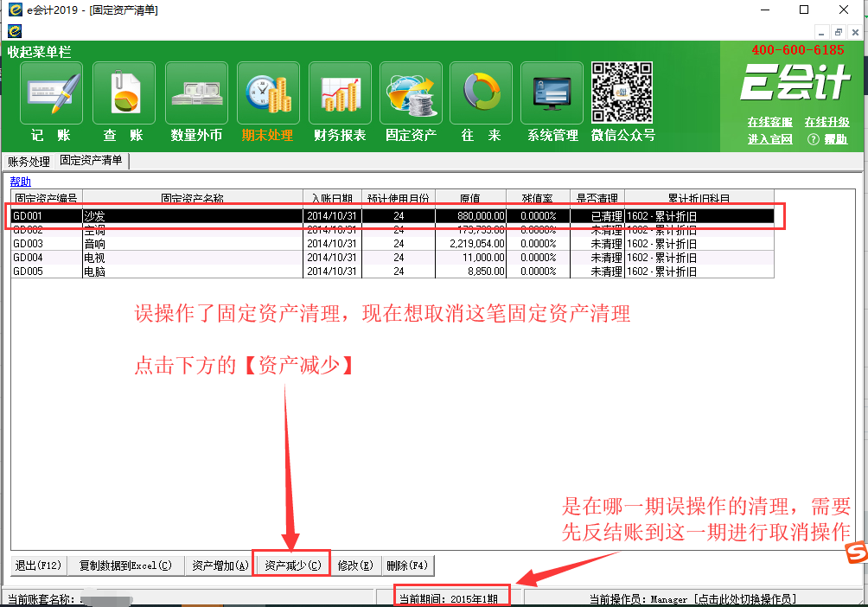Click the 8,850.00 original value cell
Image resolution: width=868 pixels, height=607 pixels.
click(470, 272)
